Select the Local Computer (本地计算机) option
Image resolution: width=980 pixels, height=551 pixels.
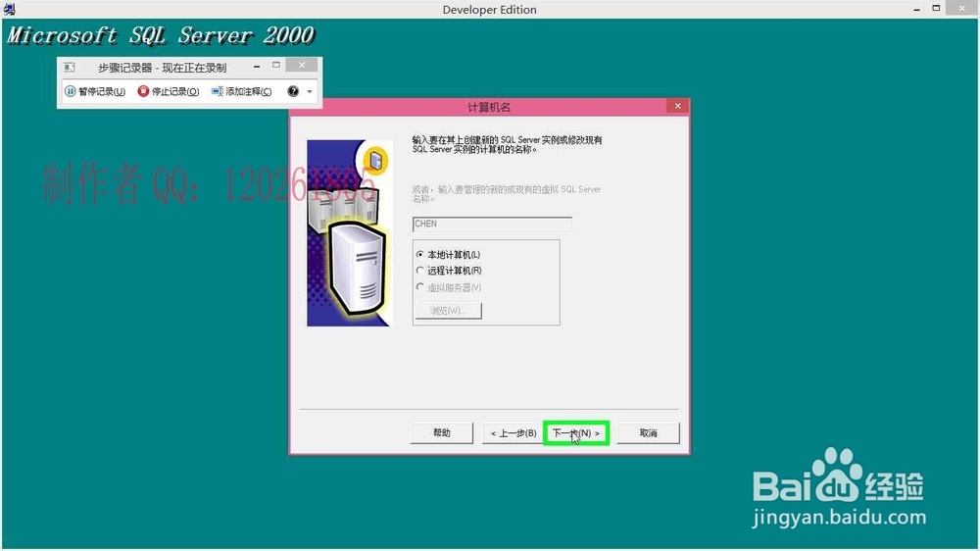(448, 255)
